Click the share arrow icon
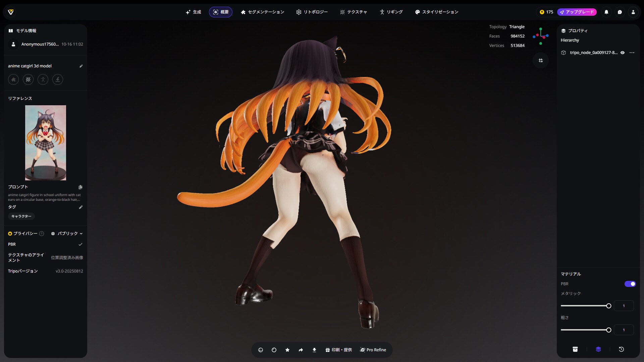 (x=301, y=350)
